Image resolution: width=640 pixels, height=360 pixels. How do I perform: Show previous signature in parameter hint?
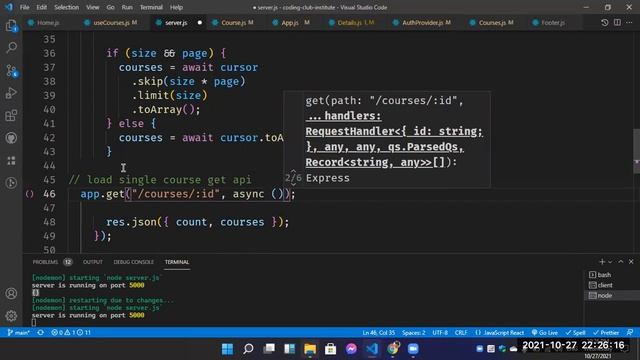[x=293, y=172]
